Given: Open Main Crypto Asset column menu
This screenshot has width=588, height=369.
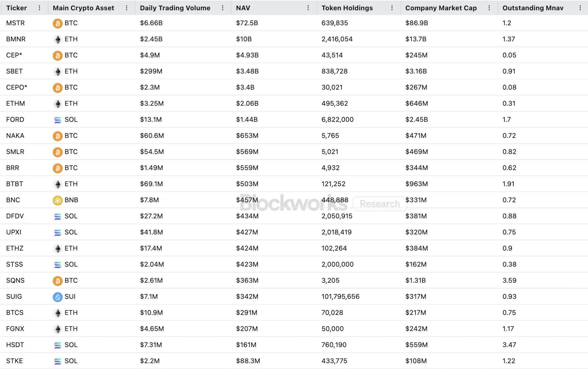Looking at the screenshot, I should pyautogui.click(x=126, y=8).
